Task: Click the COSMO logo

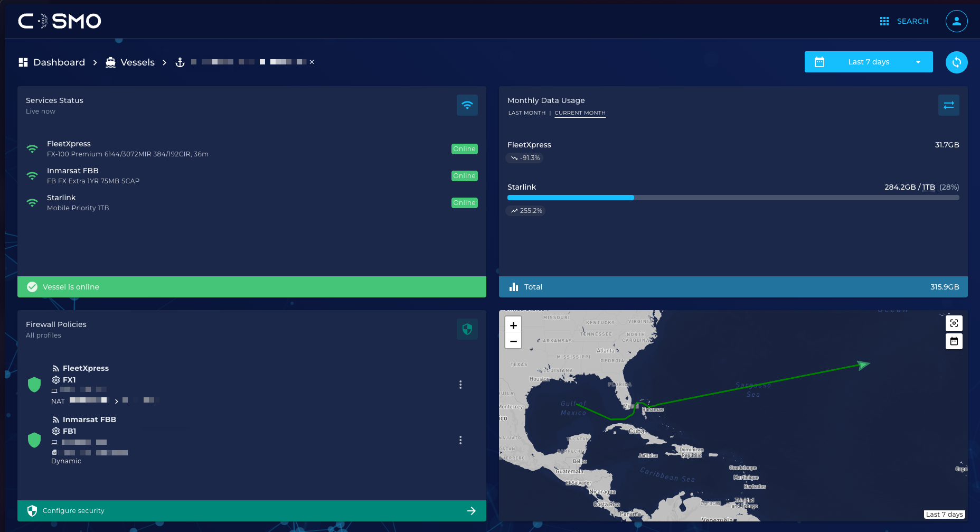Action: click(x=60, y=21)
